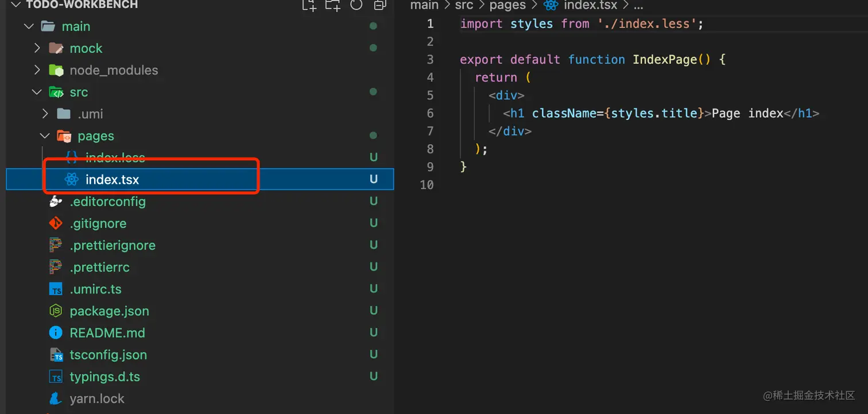Image resolution: width=868 pixels, height=414 pixels.
Task: Select the .umi folder name
Action: 90,114
